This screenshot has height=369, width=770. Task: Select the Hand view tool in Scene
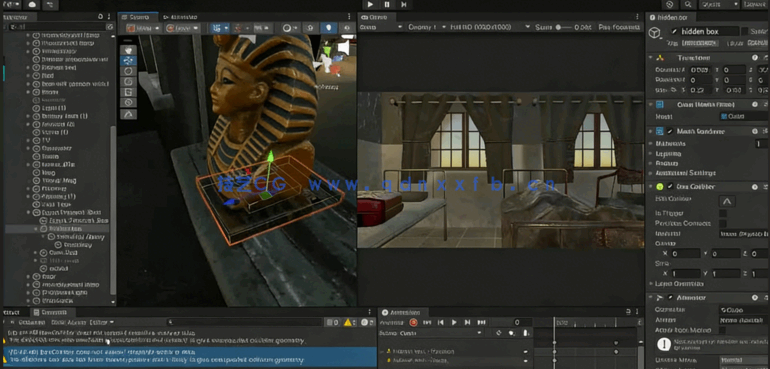(x=129, y=50)
